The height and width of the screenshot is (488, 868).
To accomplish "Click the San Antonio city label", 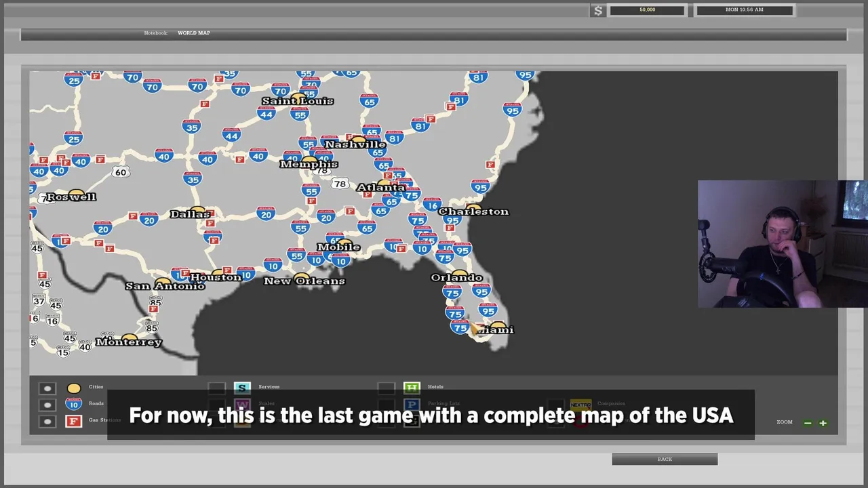I will (165, 286).
